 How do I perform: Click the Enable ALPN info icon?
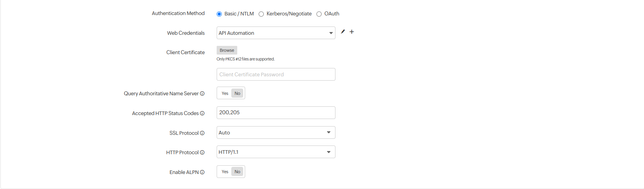[x=202, y=172]
